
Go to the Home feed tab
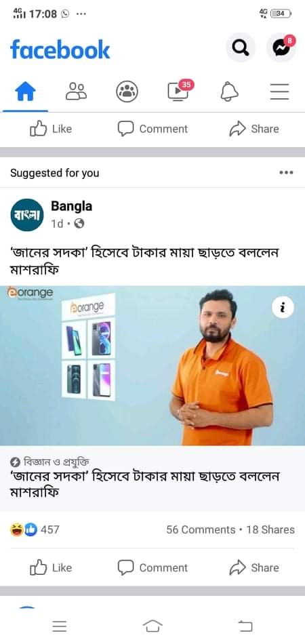(26, 92)
